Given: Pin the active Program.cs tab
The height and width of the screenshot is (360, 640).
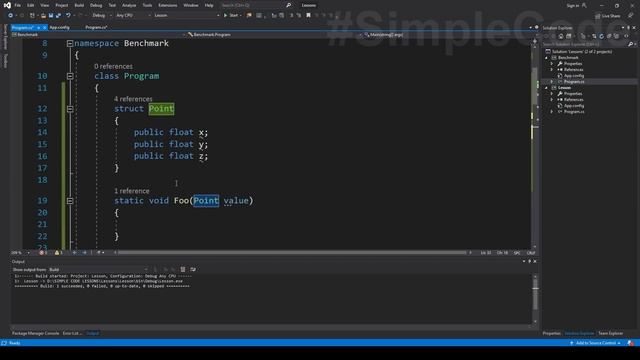Looking at the screenshot, I should (x=38, y=27).
